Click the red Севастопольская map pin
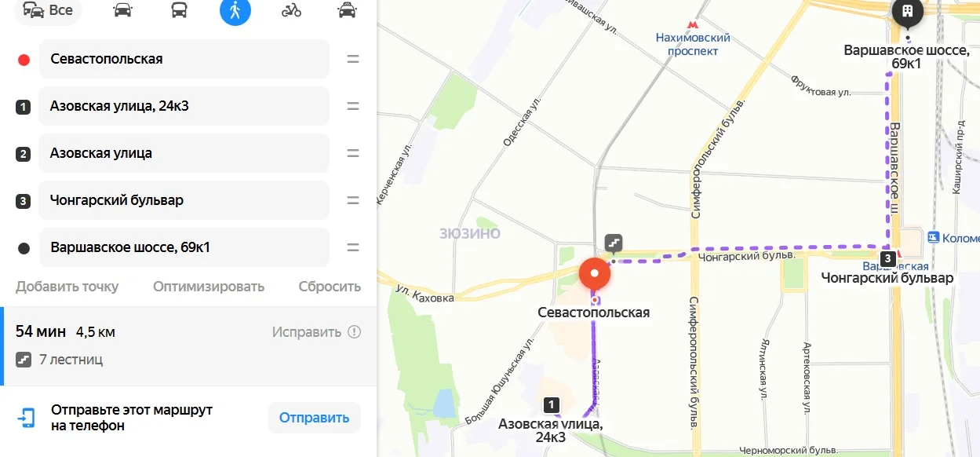The height and width of the screenshot is (457, 980). pyautogui.click(x=595, y=276)
